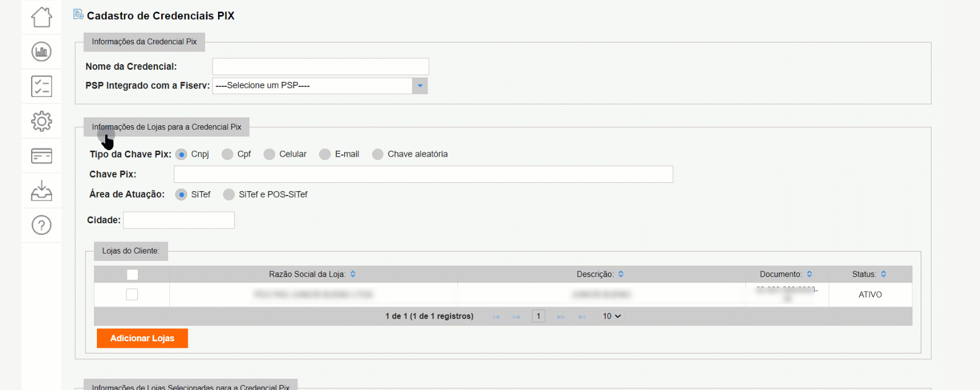Viewport: 980px width, 390px height.
Task: Sort by Descrição column arrows
Action: click(621, 274)
